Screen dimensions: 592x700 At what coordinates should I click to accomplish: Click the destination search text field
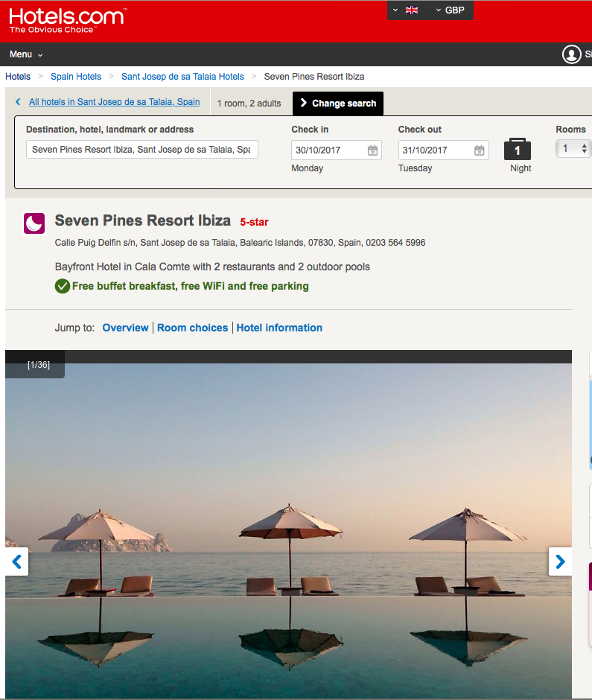(x=141, y=150)
